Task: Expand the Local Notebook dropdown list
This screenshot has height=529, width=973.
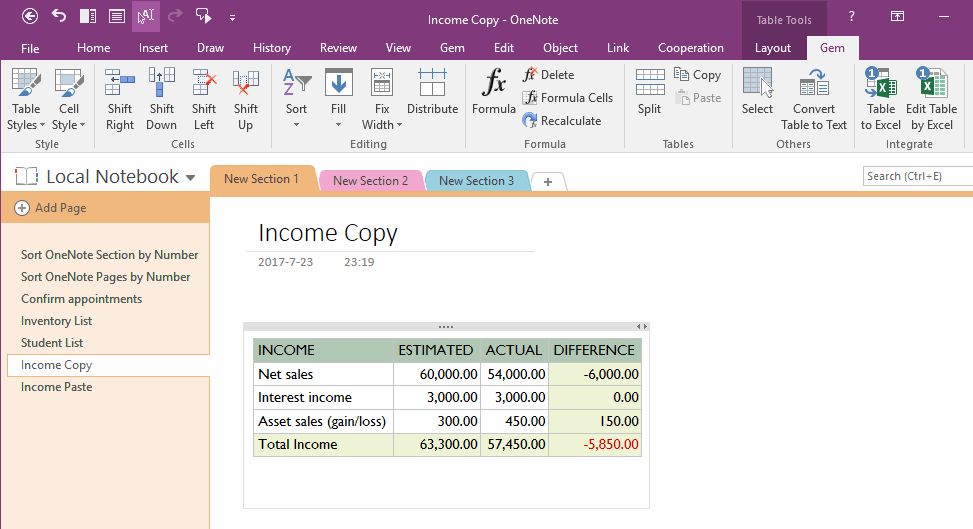Action: tap(190, 178)
